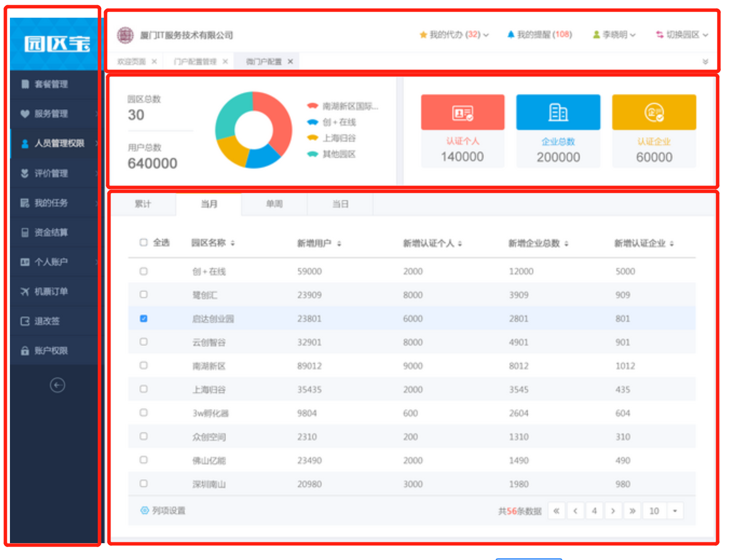742x560 pixels.
Task: Tick the checkbox for 创+在线 row
Action: coord(144,271)
